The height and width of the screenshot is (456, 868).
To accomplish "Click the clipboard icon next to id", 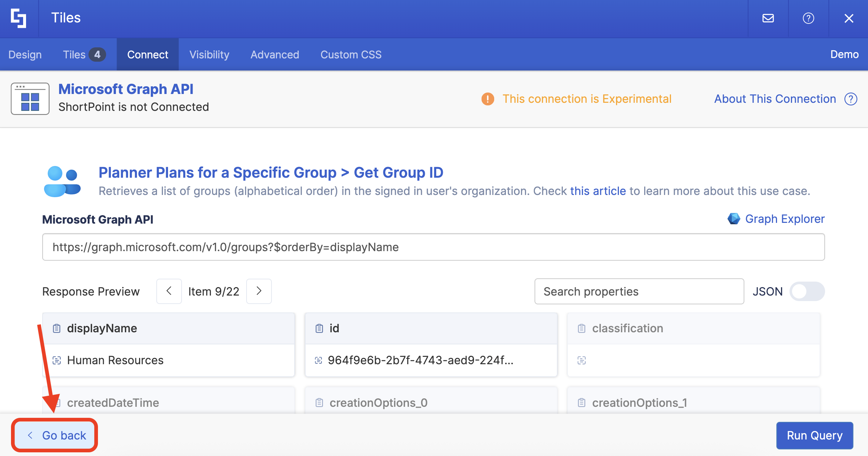I will pyautogui.click(x=319, y=328).
